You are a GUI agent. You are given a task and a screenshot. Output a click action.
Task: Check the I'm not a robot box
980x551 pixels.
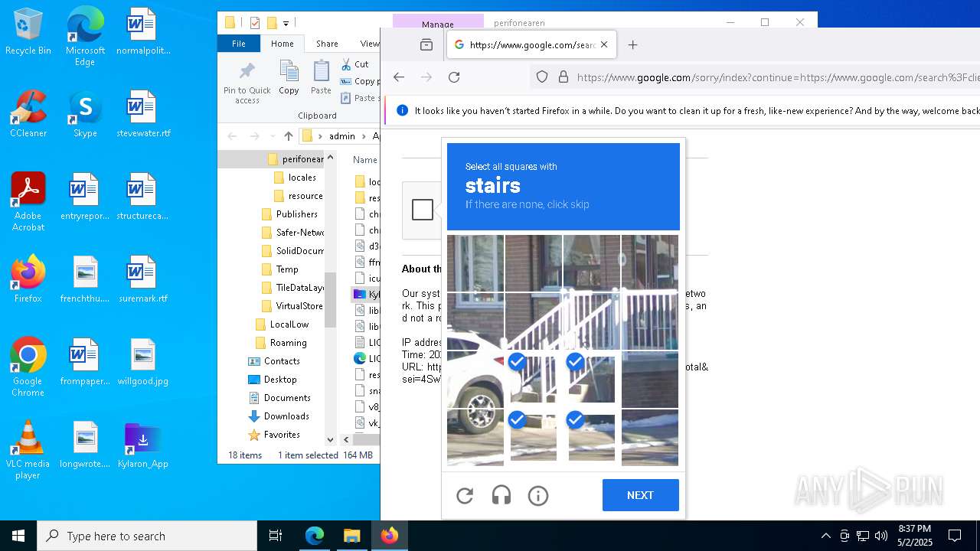(423, 210)
